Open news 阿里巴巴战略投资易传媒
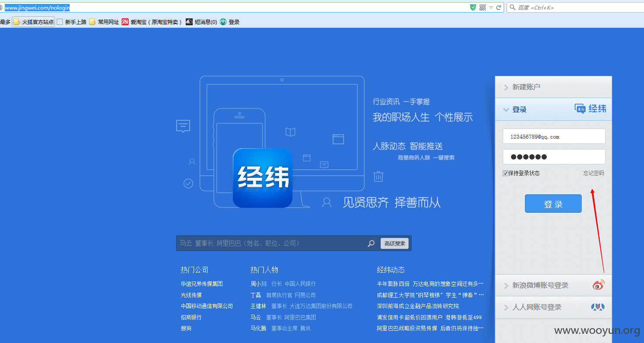 tap(430, 328)
